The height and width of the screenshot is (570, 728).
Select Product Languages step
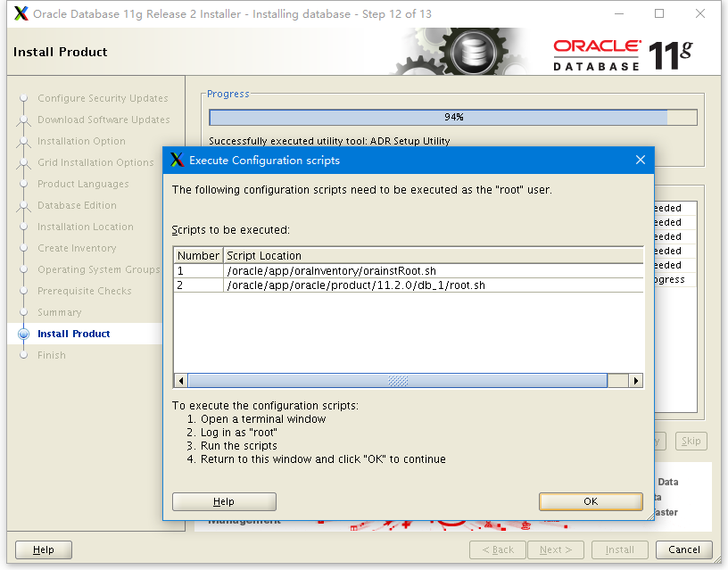pos(83,184)
